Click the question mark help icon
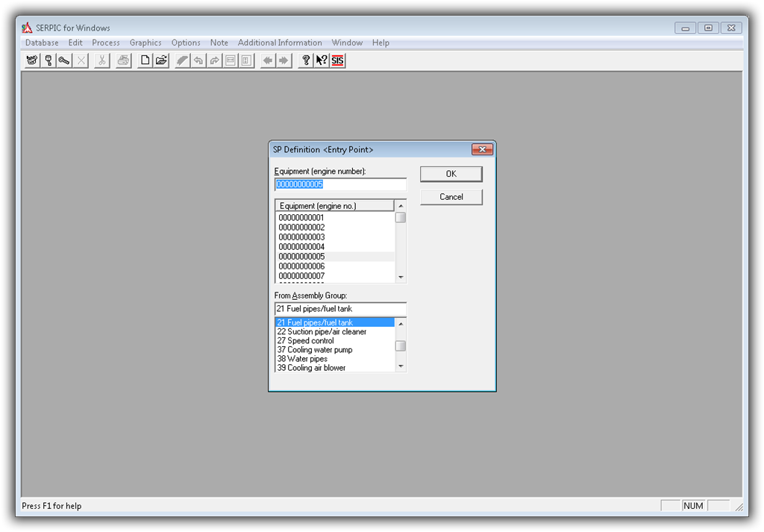This screenshot has width=764, height=532. 305,61
